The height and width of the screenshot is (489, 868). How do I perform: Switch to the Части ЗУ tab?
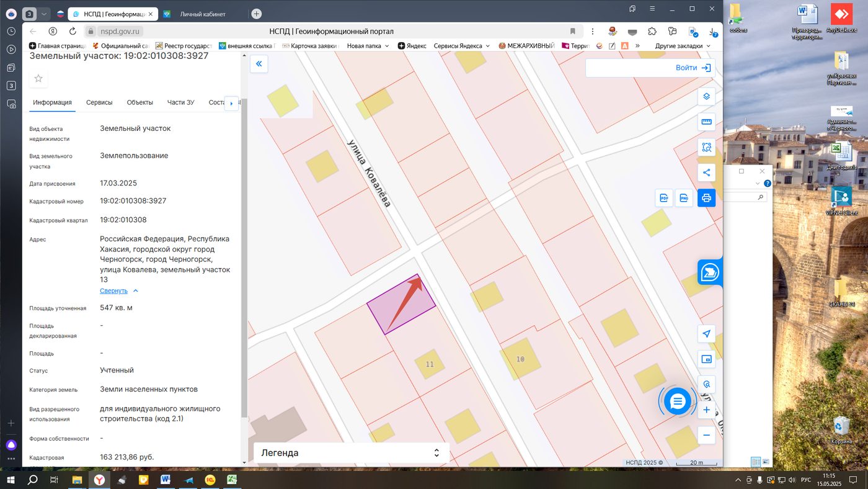(x=181, y=102)
